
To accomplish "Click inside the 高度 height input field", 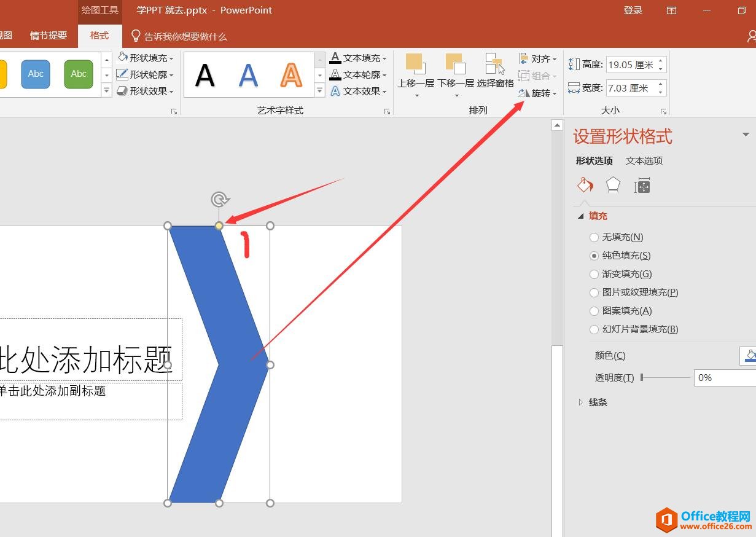I will (633, 64).
